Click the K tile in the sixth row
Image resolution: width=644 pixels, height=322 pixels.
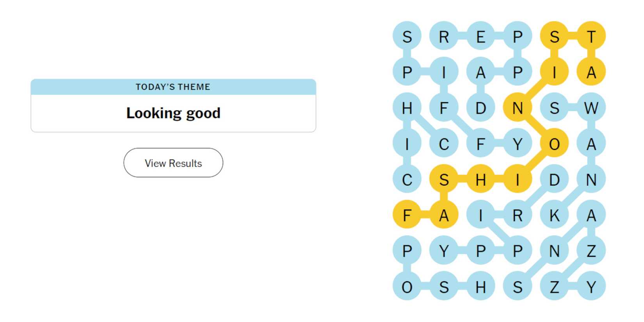[x=554, y=215]
